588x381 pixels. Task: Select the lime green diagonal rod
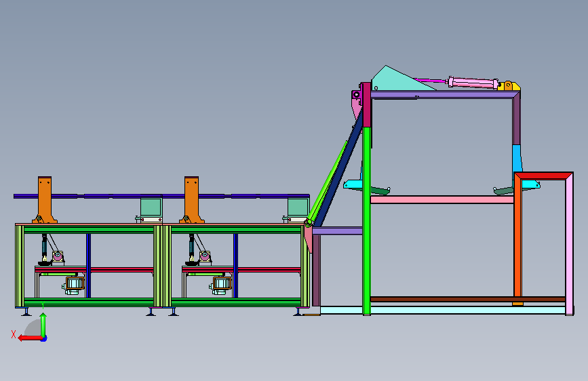328,182
